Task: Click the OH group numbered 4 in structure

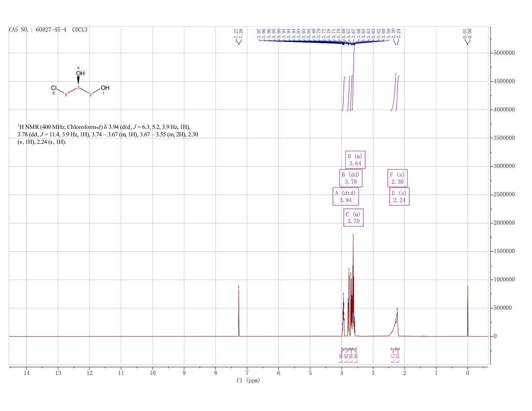Action: coord(80,73)
